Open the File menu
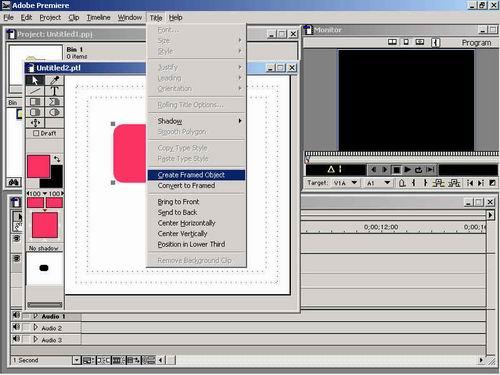The image size is (500, 375). [x=9, y=18]
